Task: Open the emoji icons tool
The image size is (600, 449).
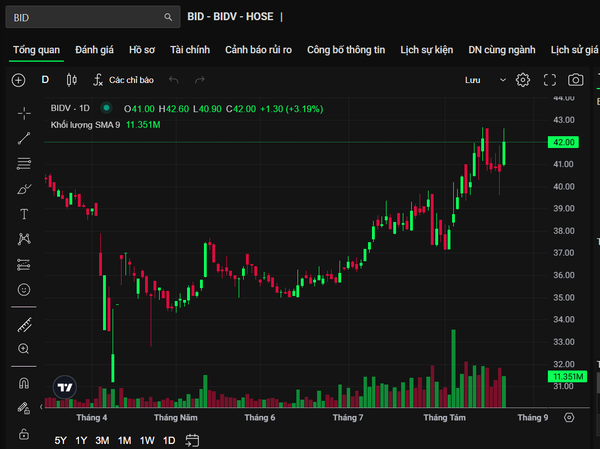Action: click(x=24, y=290)
